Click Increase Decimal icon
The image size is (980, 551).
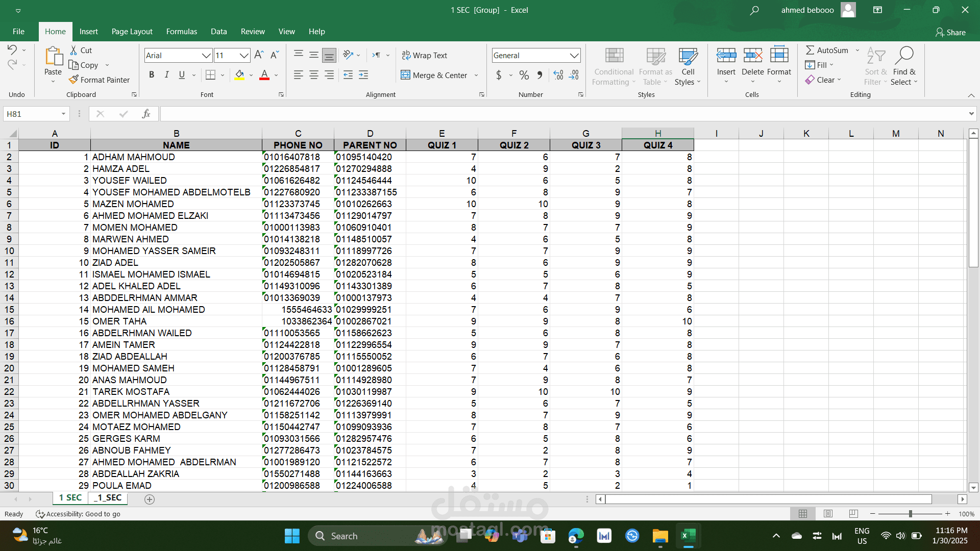pyautogui.click(x=558, y=76)
